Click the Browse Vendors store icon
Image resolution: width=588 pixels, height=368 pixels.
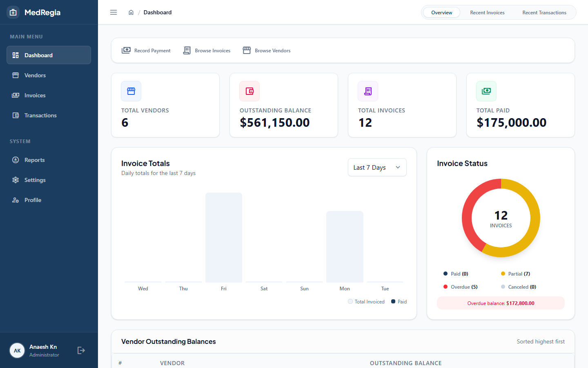click(x=247, y=50)
